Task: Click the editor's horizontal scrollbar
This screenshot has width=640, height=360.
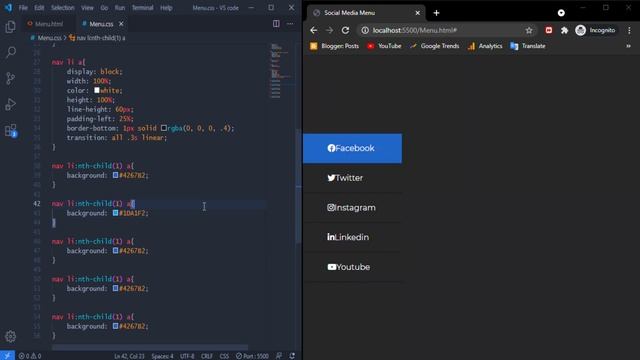Action: pos(150,347)
